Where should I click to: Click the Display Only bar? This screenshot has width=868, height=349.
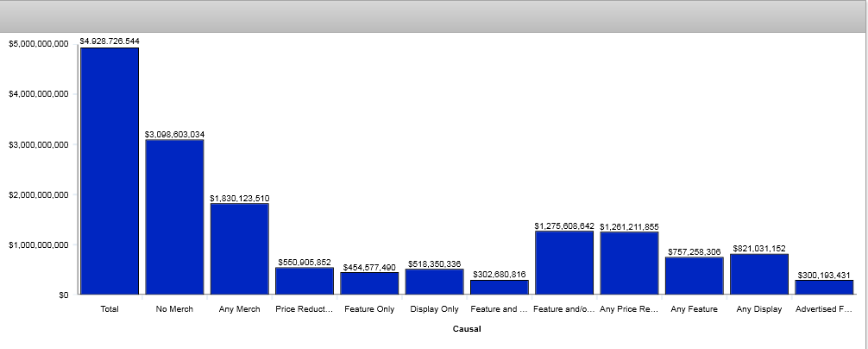[434, 282]
